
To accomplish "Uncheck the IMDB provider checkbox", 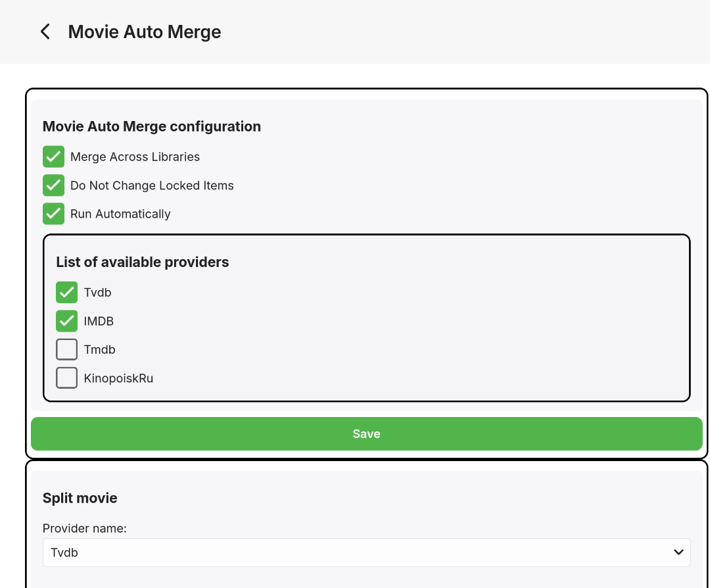I will coord(66,321).
